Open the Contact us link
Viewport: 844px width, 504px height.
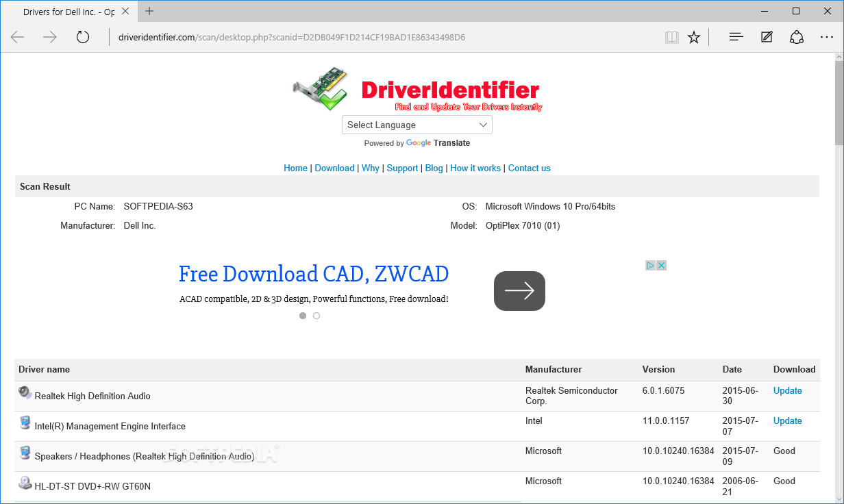point(530,168)
